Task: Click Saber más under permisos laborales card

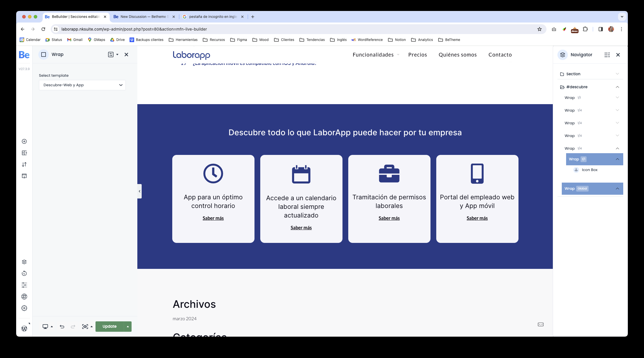Action: pyautogui.click(x=389, y=218)
